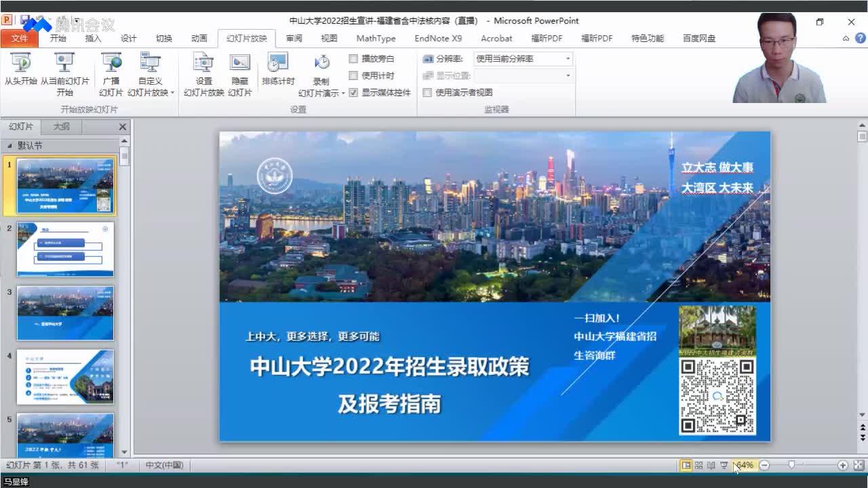Open the File (文件) tab
The image size is (868, 488).
(x=20, y=39)
